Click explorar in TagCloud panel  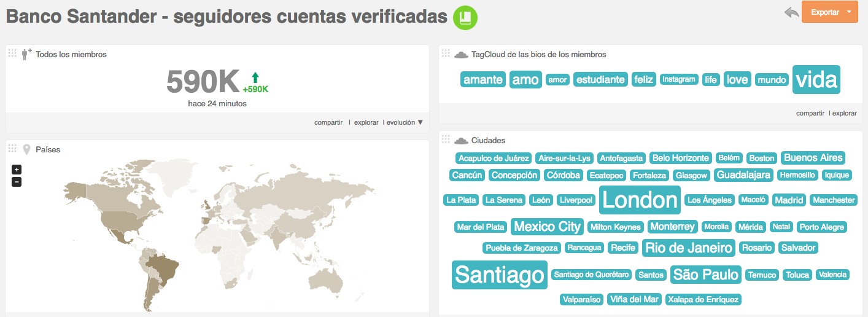click(845, 113)
